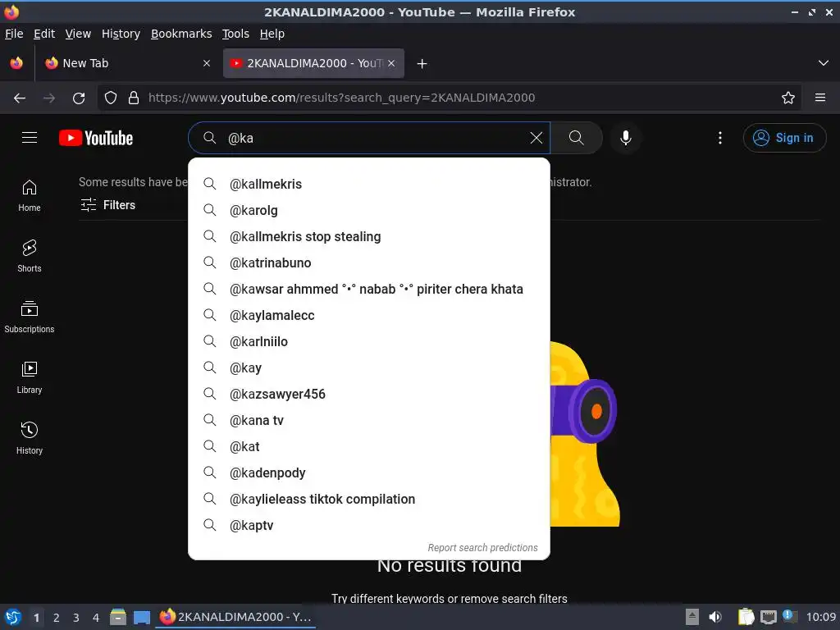Open Firefox Bookmarks menu

[x=181, y=34]
